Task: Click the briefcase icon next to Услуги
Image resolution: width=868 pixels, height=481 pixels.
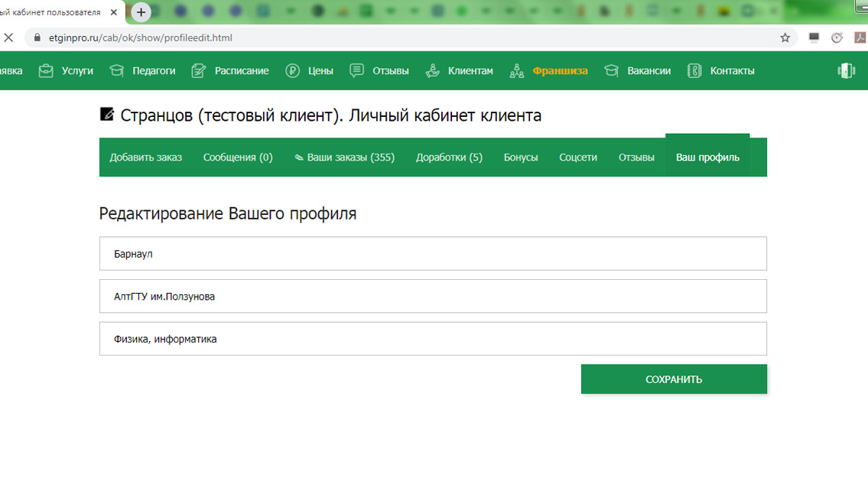Action: click(46, 71)
